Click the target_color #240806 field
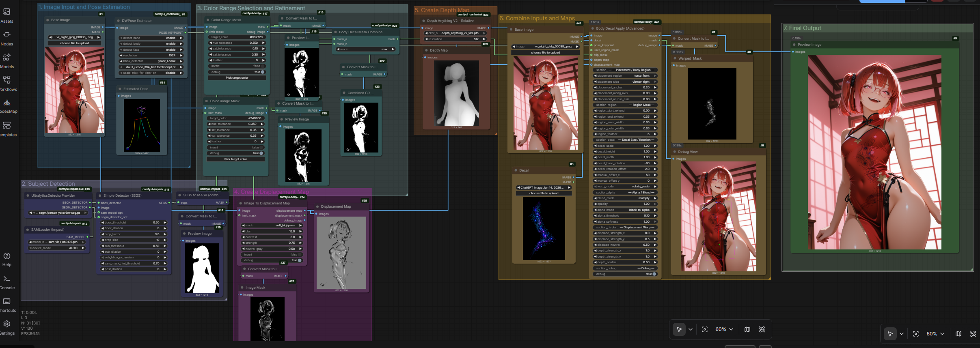Screen dimensions: 980x348 [235, 118]
